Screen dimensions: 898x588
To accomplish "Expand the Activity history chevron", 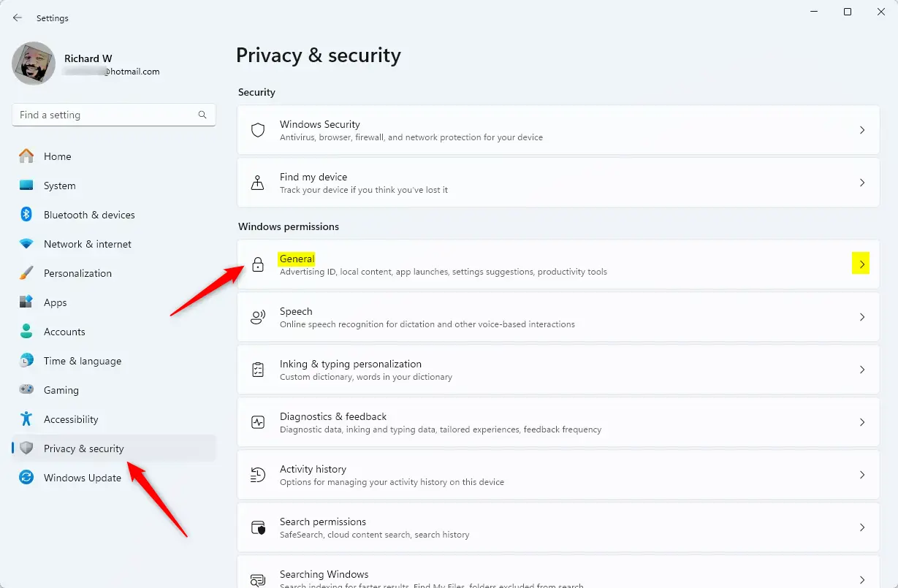I will pos(862,475).
